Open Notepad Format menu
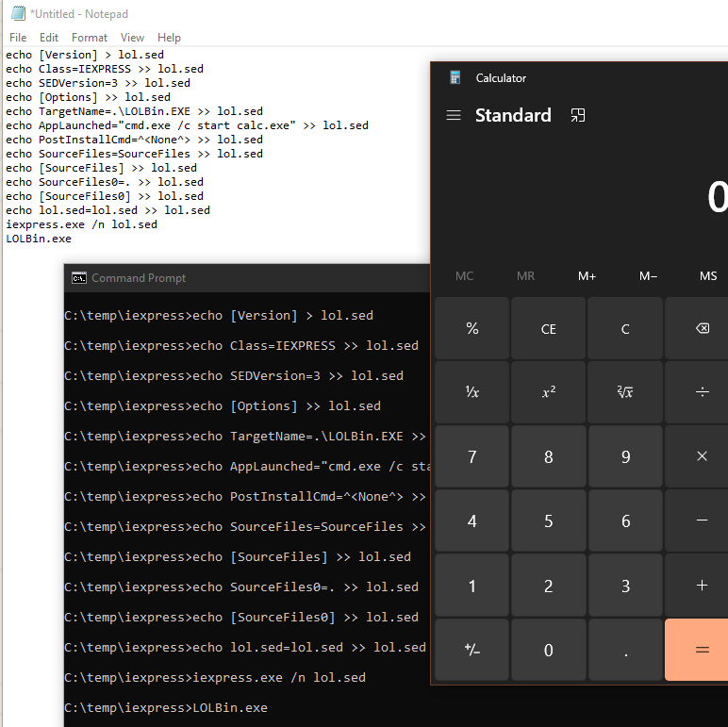The height and width of the screenshot is (727, 728). pyautogui.click(x=90, y=38)
